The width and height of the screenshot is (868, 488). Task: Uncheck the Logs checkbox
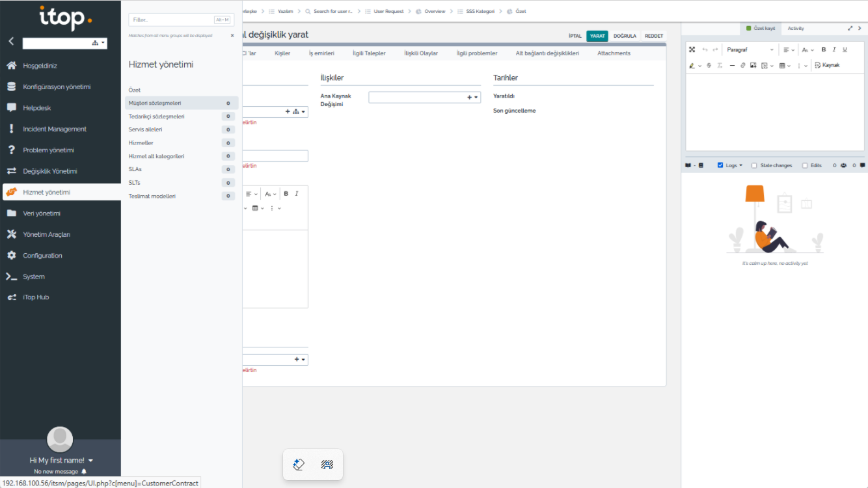(720, 165)
